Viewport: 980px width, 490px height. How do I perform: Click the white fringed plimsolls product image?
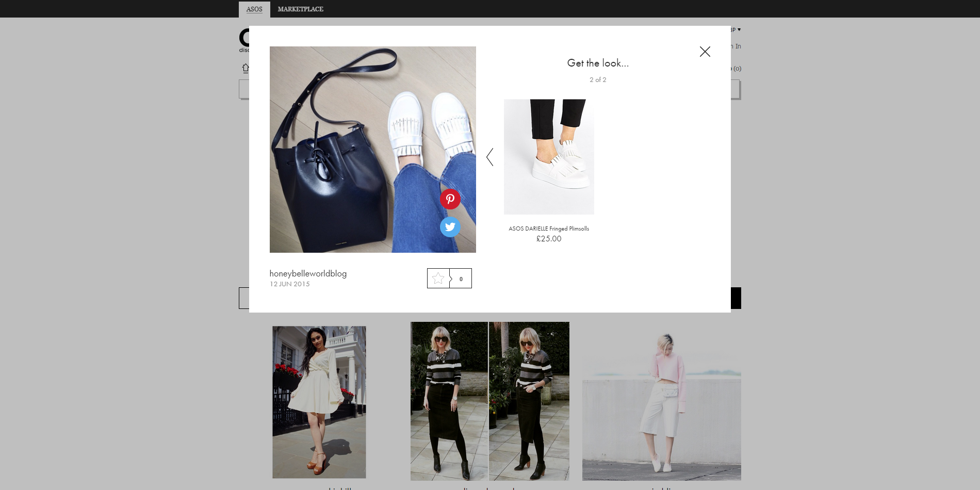548,157
